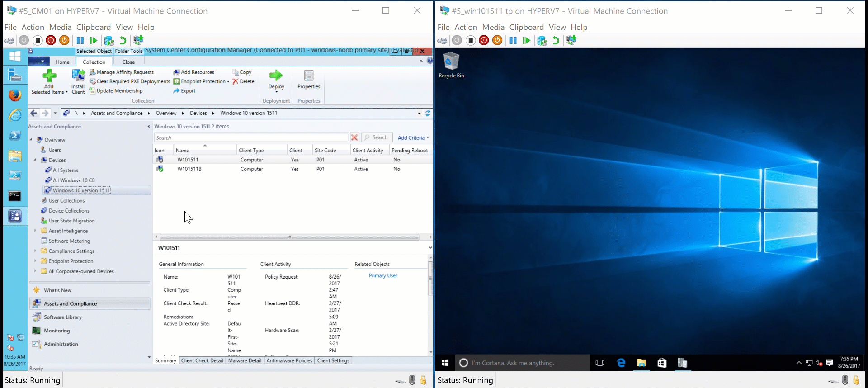Collapse the Devices tree node
The image size is (868, 388).
click(35, 160)
